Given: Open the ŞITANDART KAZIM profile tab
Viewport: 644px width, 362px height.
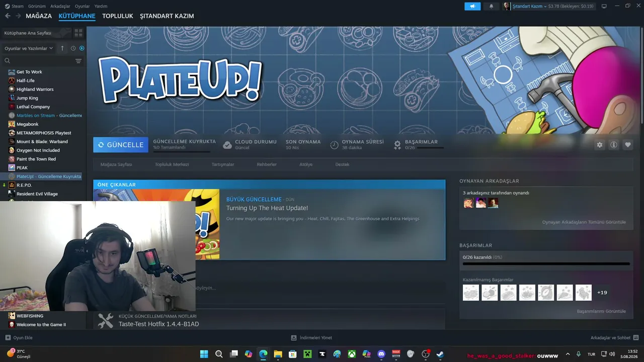Looking at the screenshot, I should pos(167,16).
